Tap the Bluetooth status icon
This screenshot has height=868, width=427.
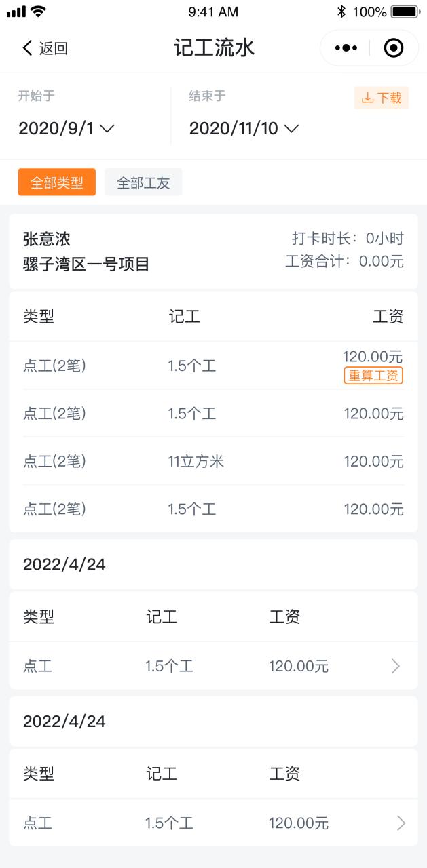[x=341, y=12]
